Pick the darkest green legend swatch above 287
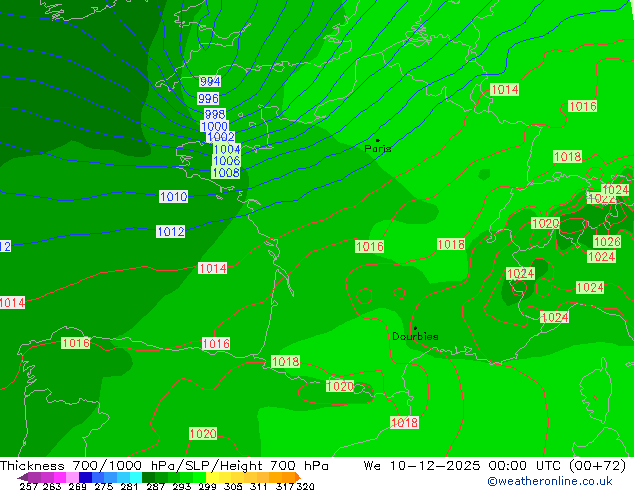634x490 pixels. 148,477
